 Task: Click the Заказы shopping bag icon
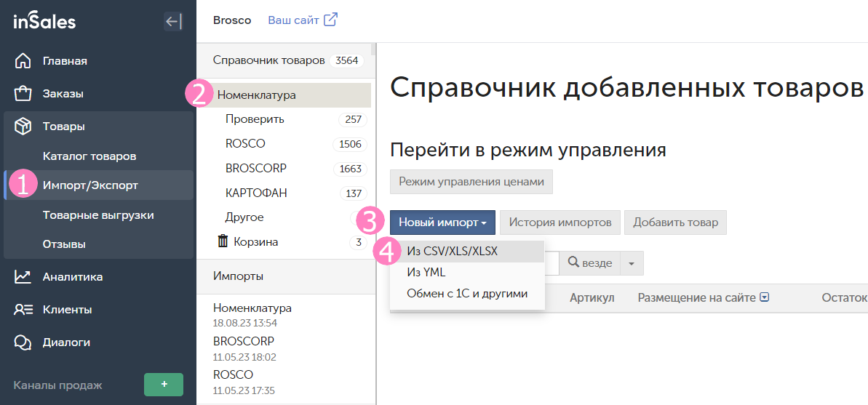[22, 94]
